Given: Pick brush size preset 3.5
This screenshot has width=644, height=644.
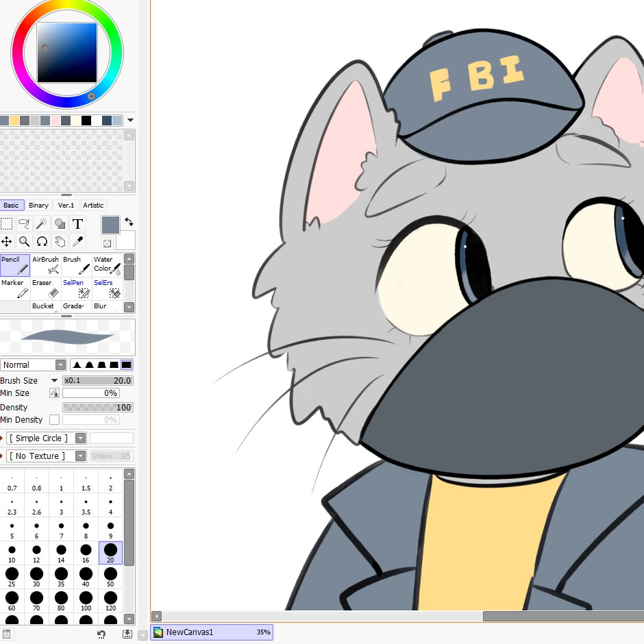Looking at the screenshot, I should [x=86, y=505].
